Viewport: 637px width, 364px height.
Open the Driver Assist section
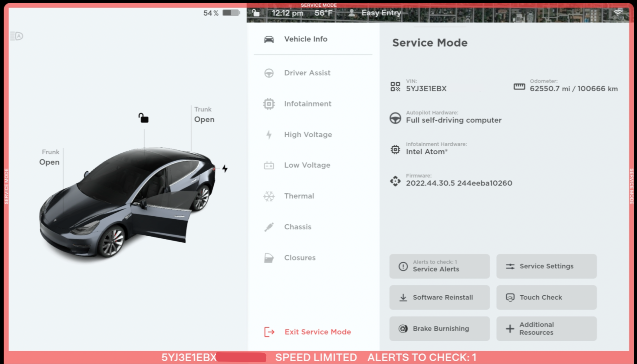(307, 73)
